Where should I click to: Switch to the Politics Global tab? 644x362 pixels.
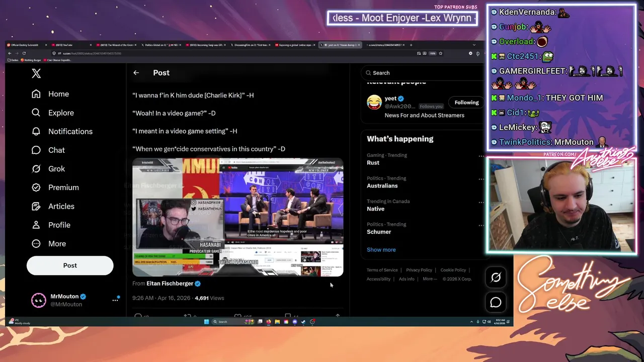click(160, 45)
